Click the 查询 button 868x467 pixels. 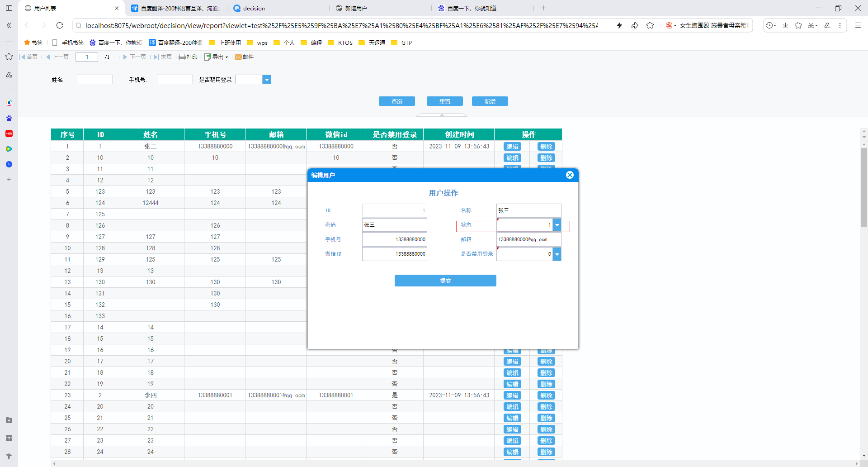pyautogui.click(x=397, y=101)
